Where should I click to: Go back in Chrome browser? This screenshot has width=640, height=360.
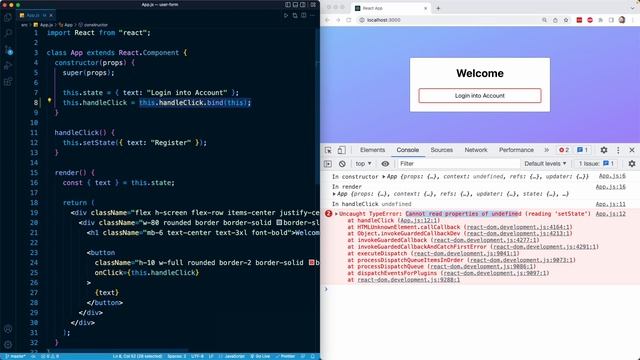[x=327, y=20]
